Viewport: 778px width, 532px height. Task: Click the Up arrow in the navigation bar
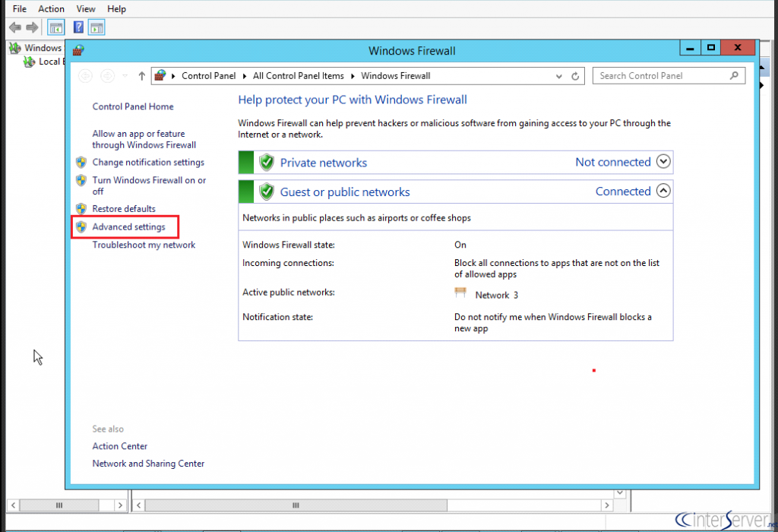click(142, 76)
